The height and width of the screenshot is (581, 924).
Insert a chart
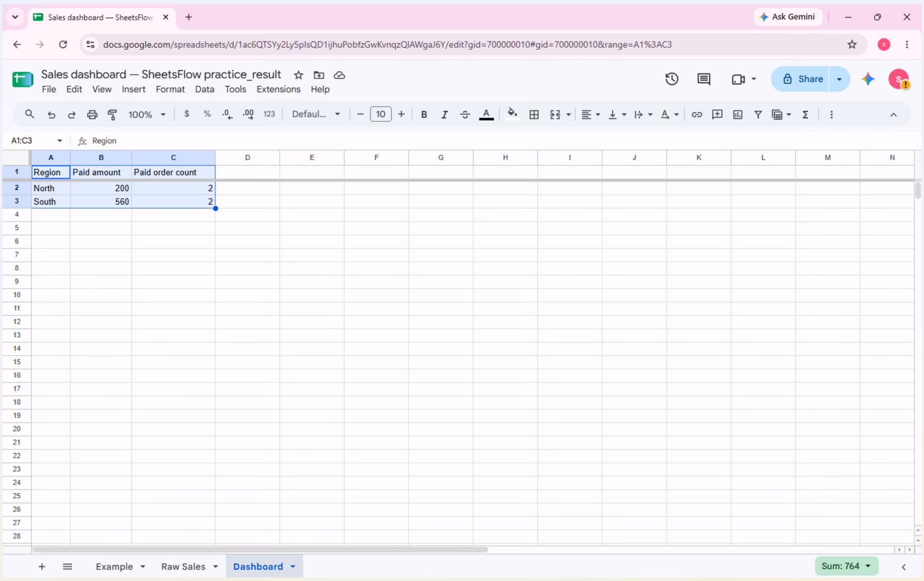[738, 114]
